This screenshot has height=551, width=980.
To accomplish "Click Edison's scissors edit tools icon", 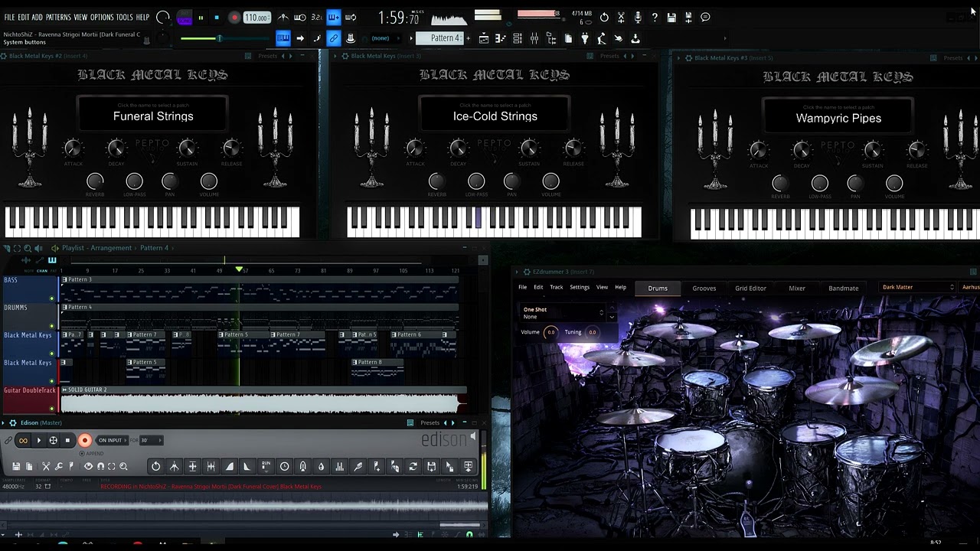I will tap(46, 466).
